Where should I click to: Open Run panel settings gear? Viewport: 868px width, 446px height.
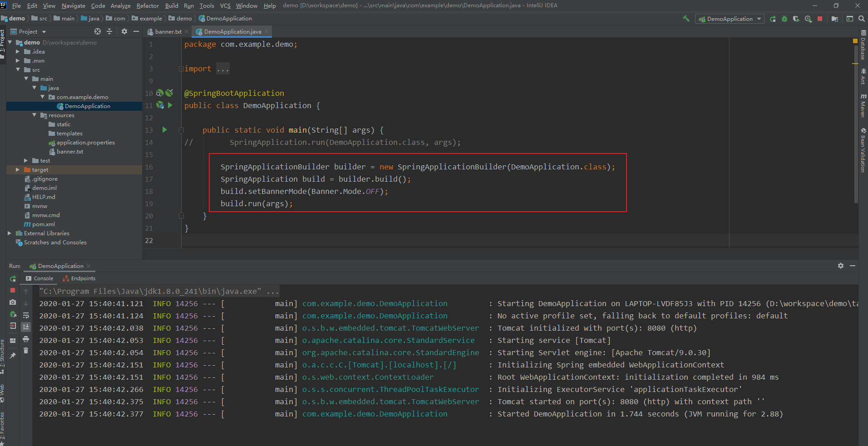pos(841,266)
